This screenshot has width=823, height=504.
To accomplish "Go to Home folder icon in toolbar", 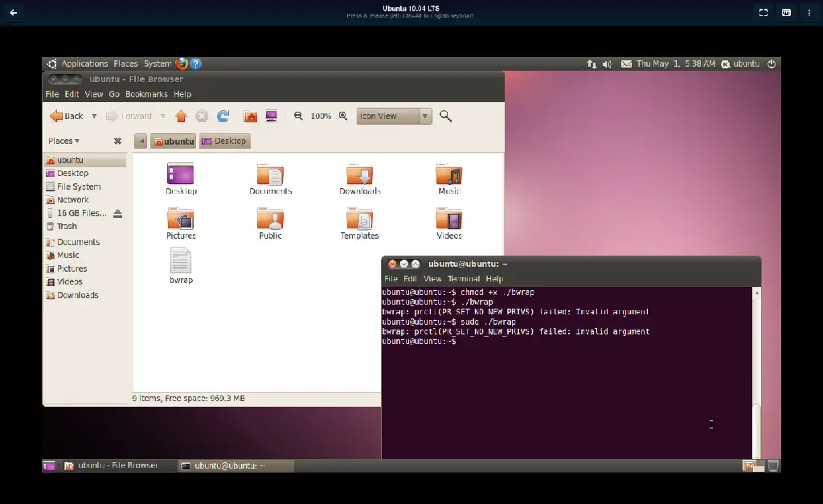I will click(x=251, y=116).
